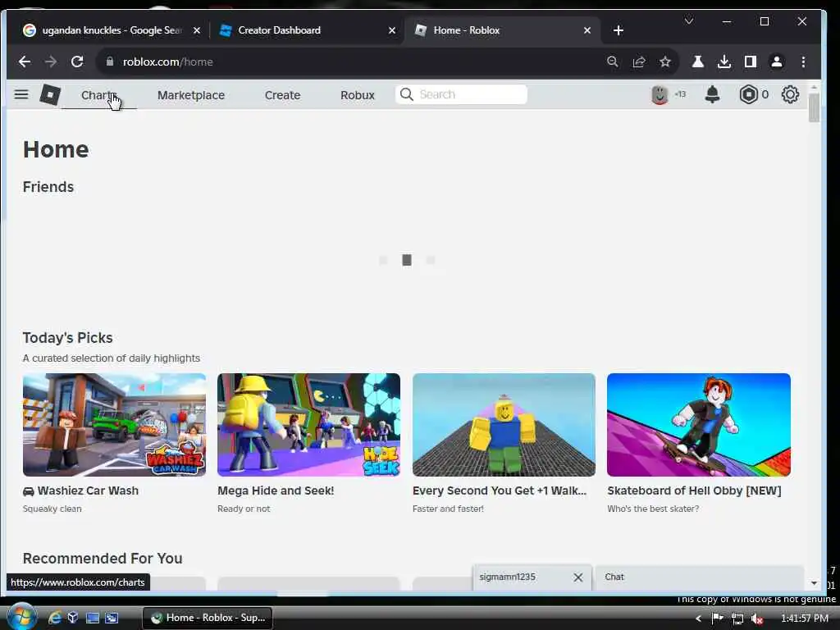Open Chrome downloads icon
Screen dimensions: 840x630
(724, 62)
